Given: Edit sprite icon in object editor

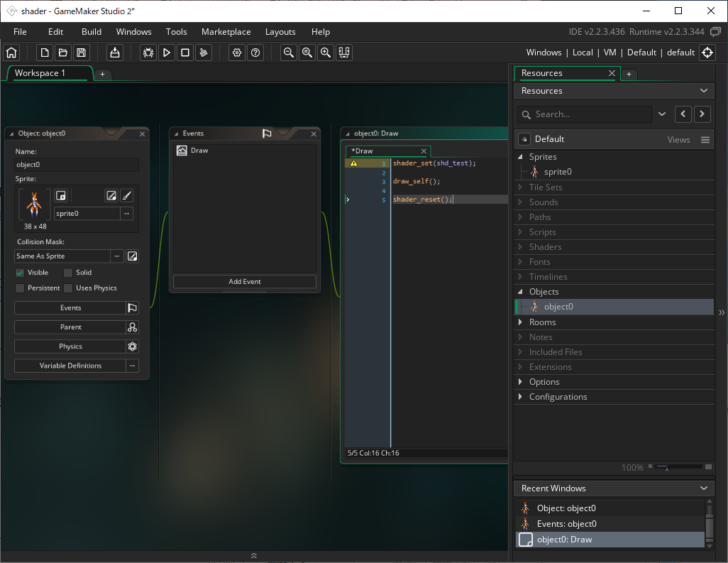Looking at the screenshot, I should 111,195.
